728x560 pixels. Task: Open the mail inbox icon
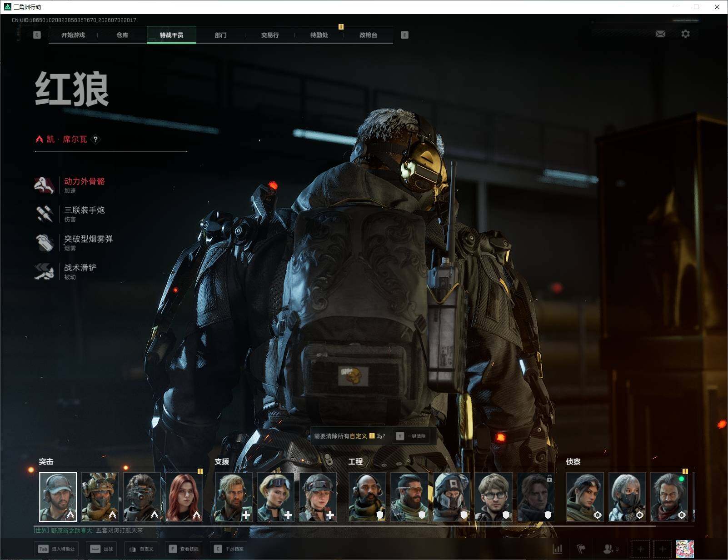tap(660, 34)
